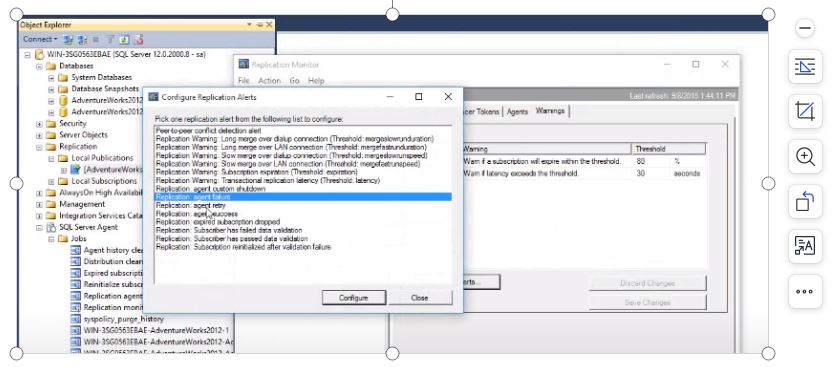The height and width of the screenshot is (378, 833).
Task: Collapse the Local Publications node
Action: 51,158
